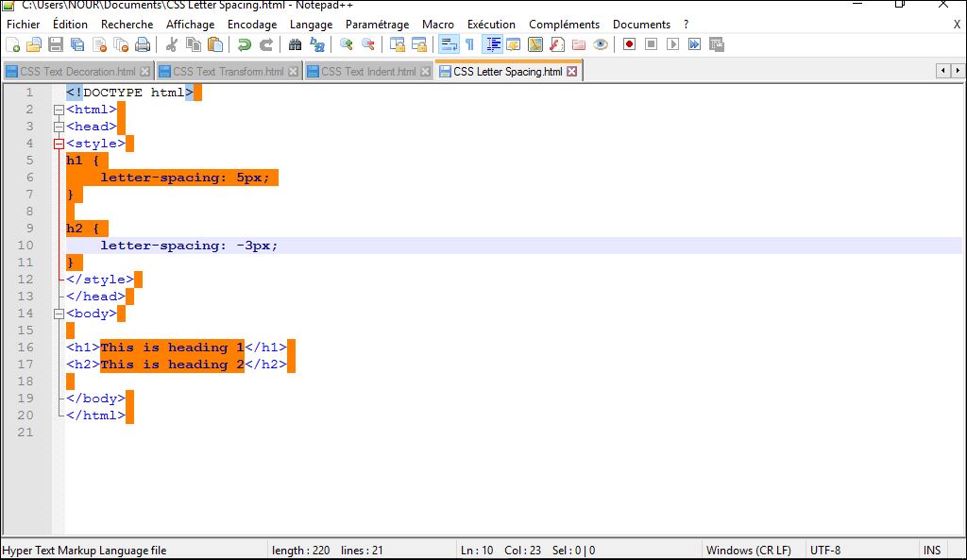The height and width of the screenshot is (560, 967).
Task: Run macro multiple times icon
Action: (694, 44)
